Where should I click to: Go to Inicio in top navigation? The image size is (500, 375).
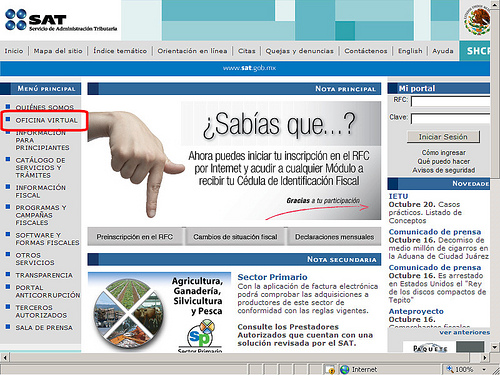[x=14, y=51]
